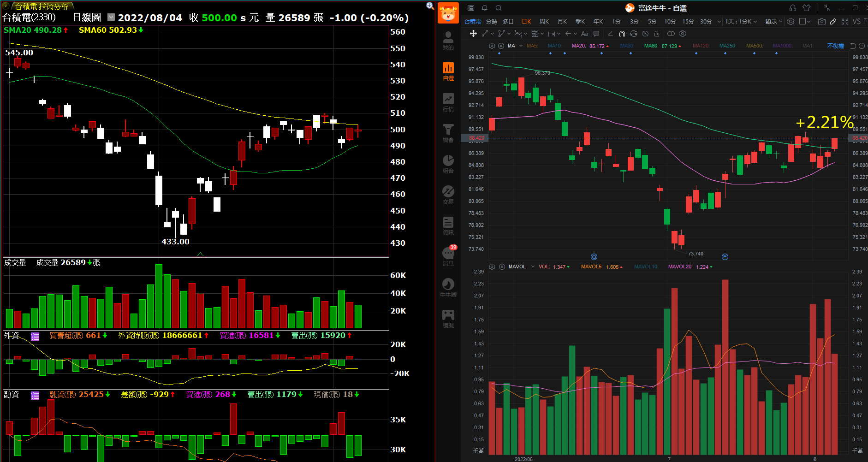Viewport: 868px width, 462px height.
Task: Click the pencil drawing mode icon
Action: pos(833,21)
